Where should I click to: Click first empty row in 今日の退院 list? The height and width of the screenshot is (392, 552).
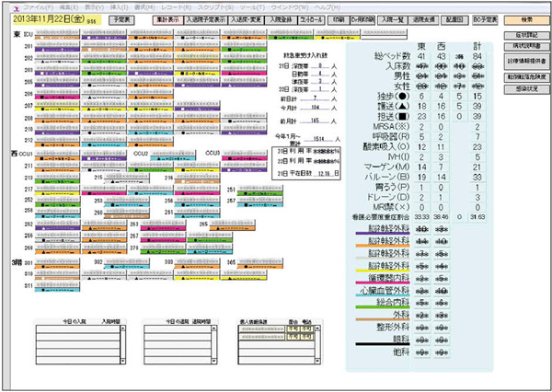point(177,329)
